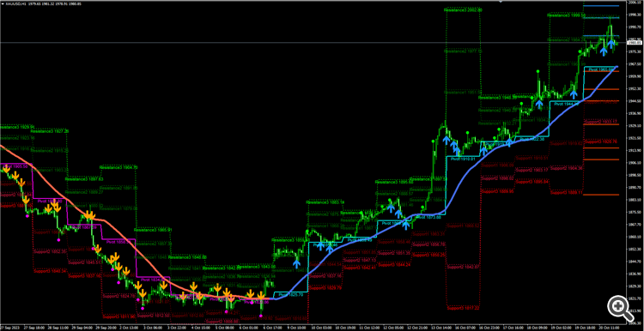644x331 pixels.
Task: Select the 'Support3 1889.11' level label
Action: click(567, 192)
